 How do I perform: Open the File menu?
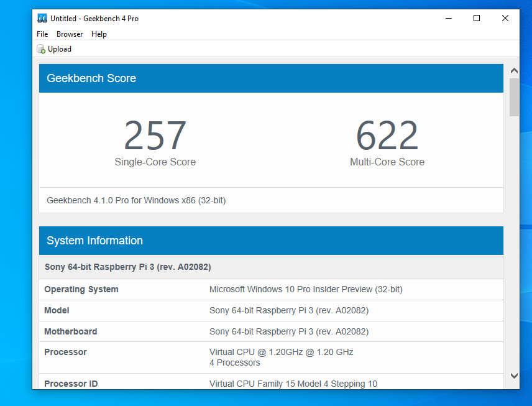(x=42, y=34)
